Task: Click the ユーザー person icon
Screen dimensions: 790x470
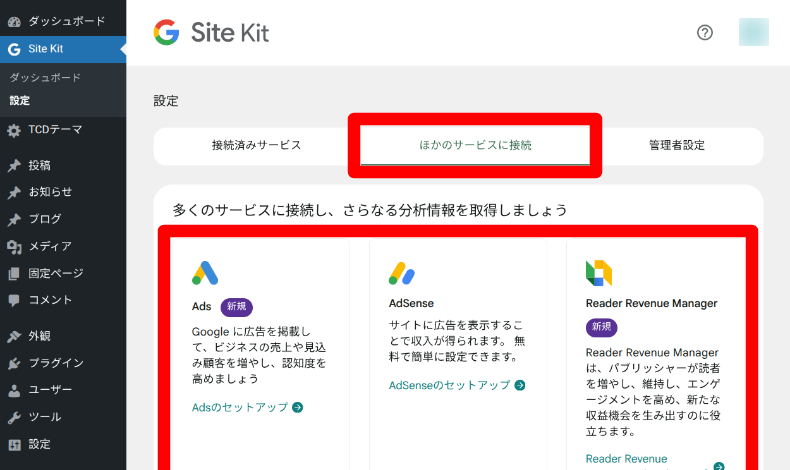Action: 14,390
